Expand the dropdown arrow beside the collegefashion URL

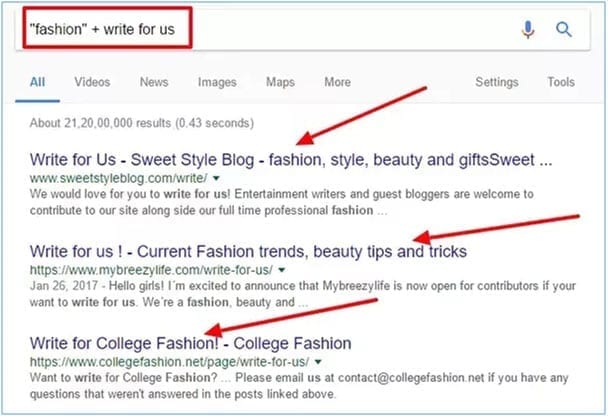tap(318, 362)
